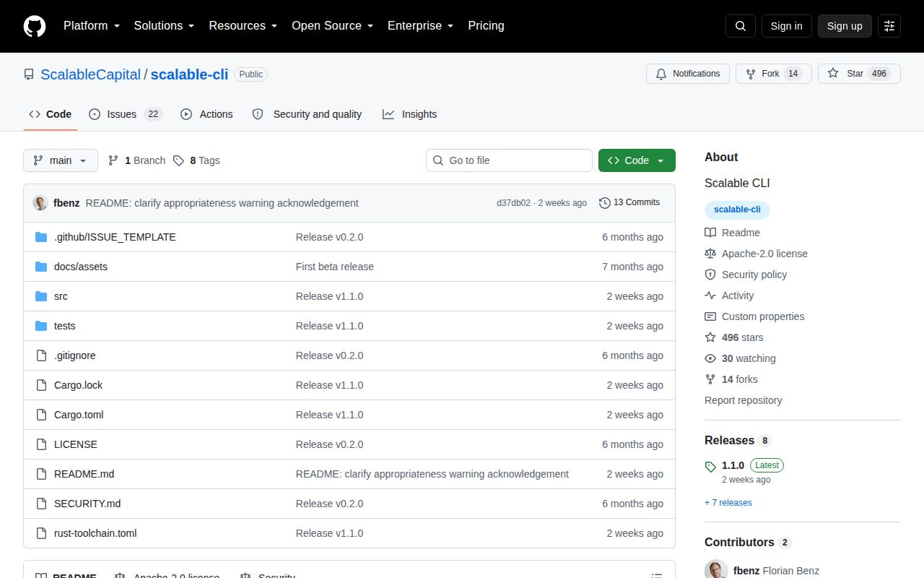Click fbenz avatar in latest commit row
The width and height of the screenshot is (924, 578).
pyautogui.click(x=40, y=203)
